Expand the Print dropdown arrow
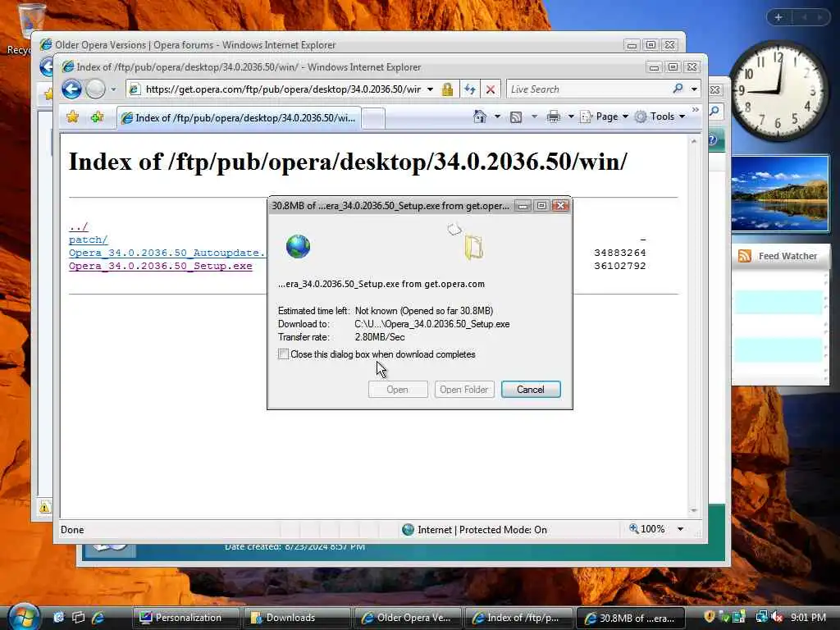 [571, 116]
